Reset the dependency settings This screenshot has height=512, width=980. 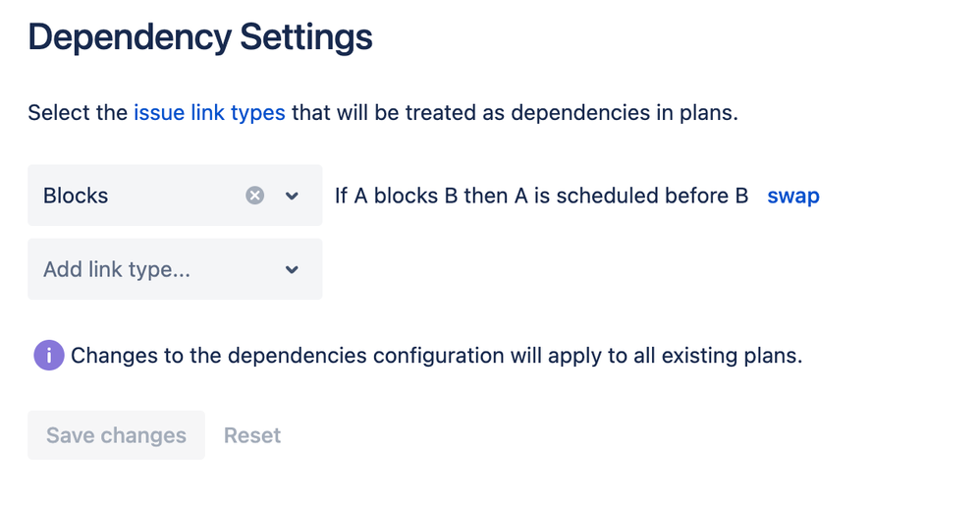point(252,435)
